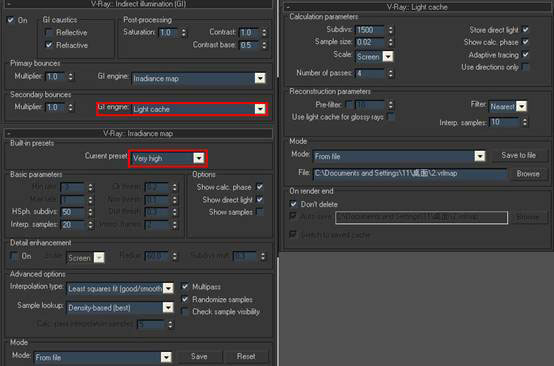Click HSph. subdivs value field
Viewport: 554px width, 366px height.
click(72, 212)
